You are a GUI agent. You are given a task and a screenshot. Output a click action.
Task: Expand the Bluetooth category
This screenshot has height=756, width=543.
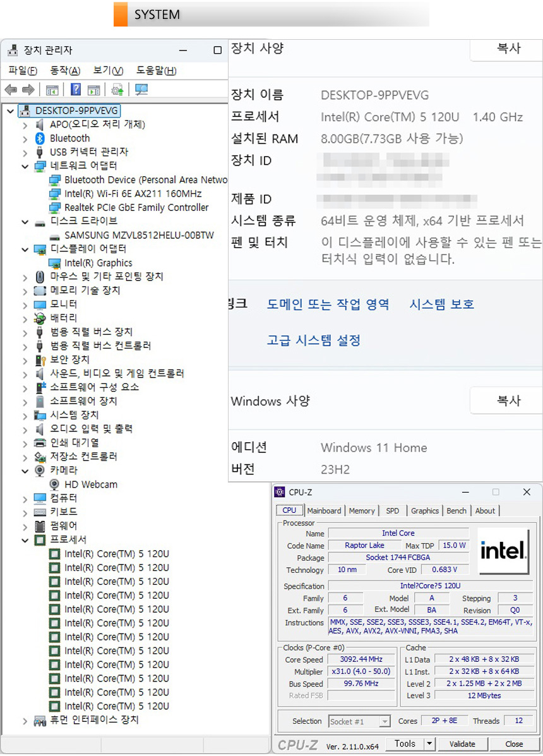25,138
